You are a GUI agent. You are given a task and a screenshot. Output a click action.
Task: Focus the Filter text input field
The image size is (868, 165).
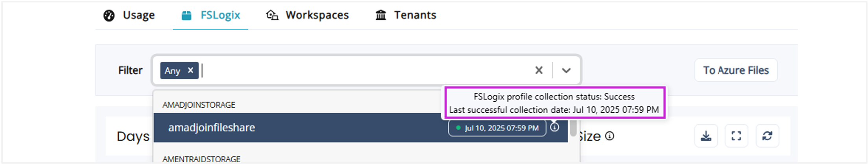tap(354, 71)
